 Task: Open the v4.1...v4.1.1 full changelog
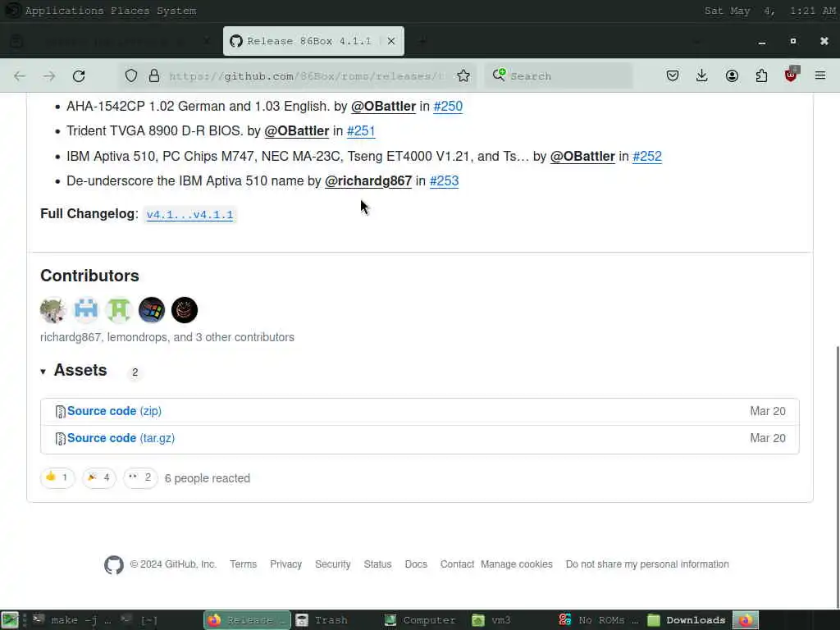(x=190, y=215)
